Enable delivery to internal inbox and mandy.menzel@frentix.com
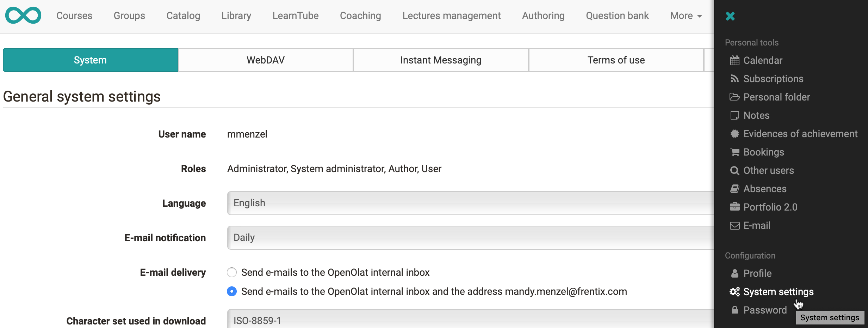The width and height of the screenshot is (868, 328). 232,291
